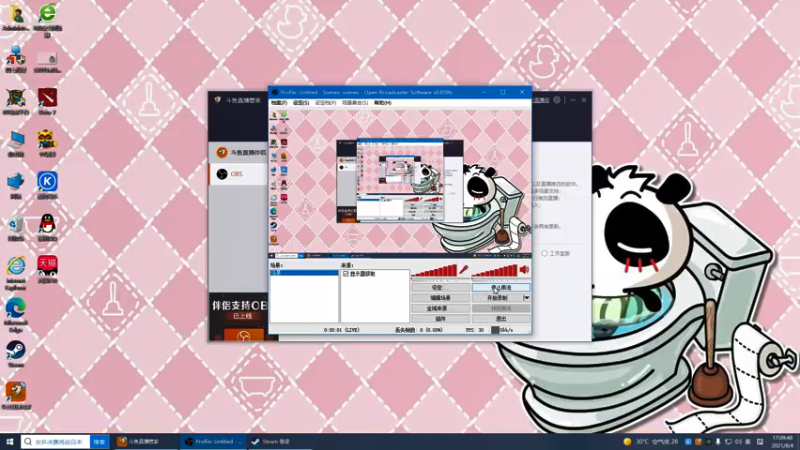Click the 插件 button in OBS

pos(440,319)
